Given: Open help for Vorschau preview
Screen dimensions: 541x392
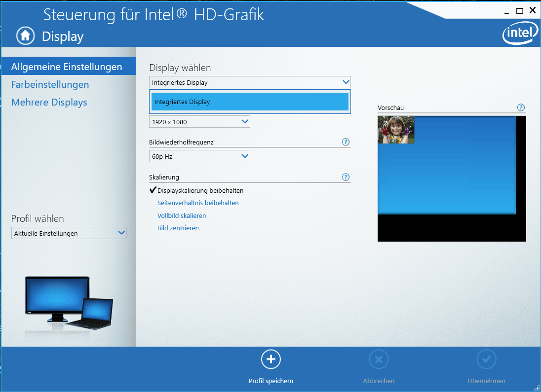Looking at the screenshot, I should click(x=521, y=107).
